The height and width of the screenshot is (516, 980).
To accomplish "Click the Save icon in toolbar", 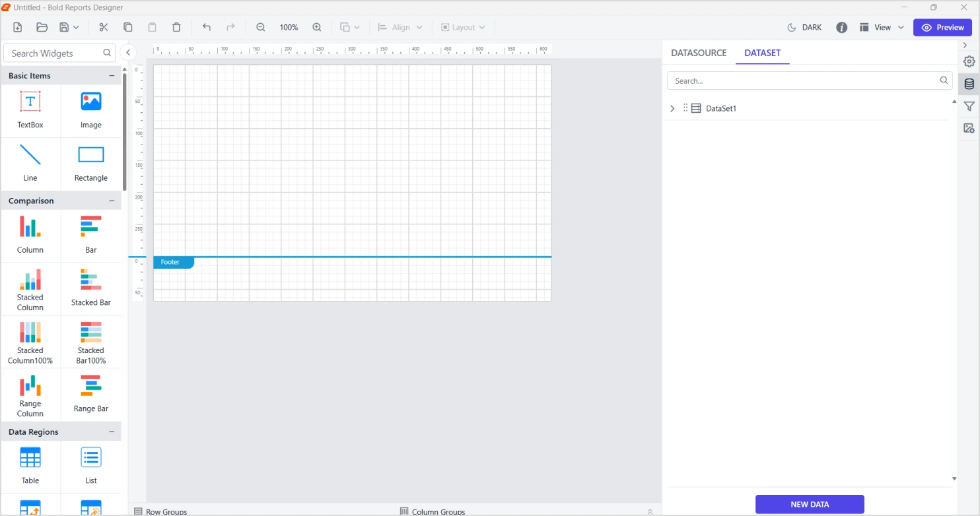I will tap(64, 27).
